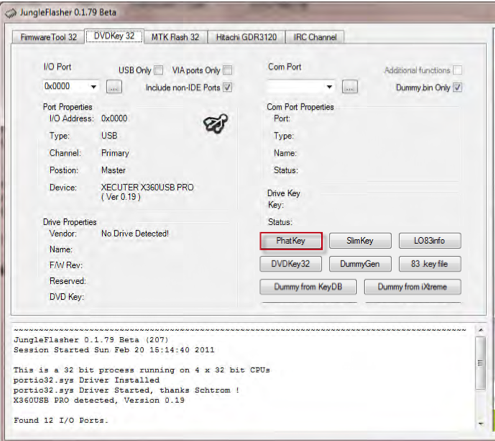495x441 pixels.
Task: Uncheck Dummy.bin Only
Action: tap(458, 87)
